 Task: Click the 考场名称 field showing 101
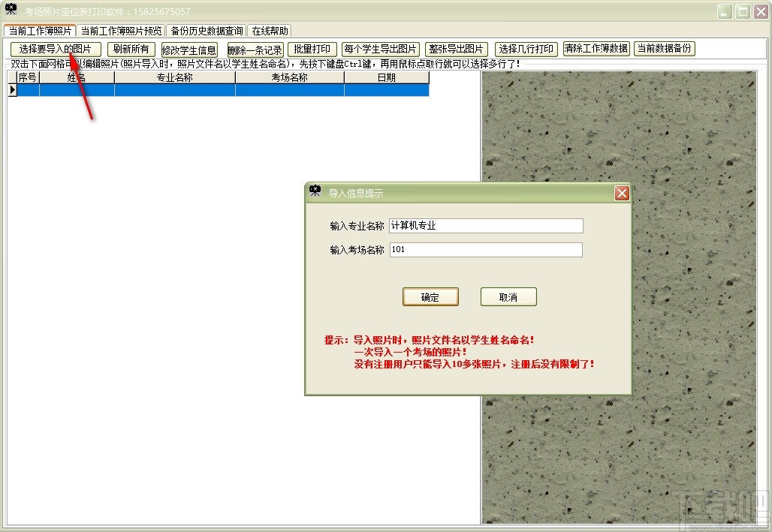pos(486,249)
